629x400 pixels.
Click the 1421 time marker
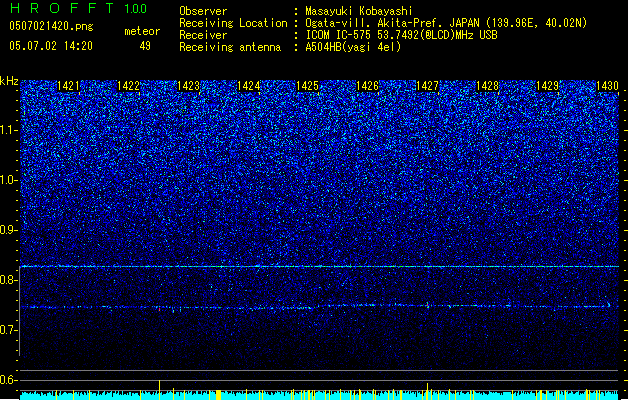68,86
